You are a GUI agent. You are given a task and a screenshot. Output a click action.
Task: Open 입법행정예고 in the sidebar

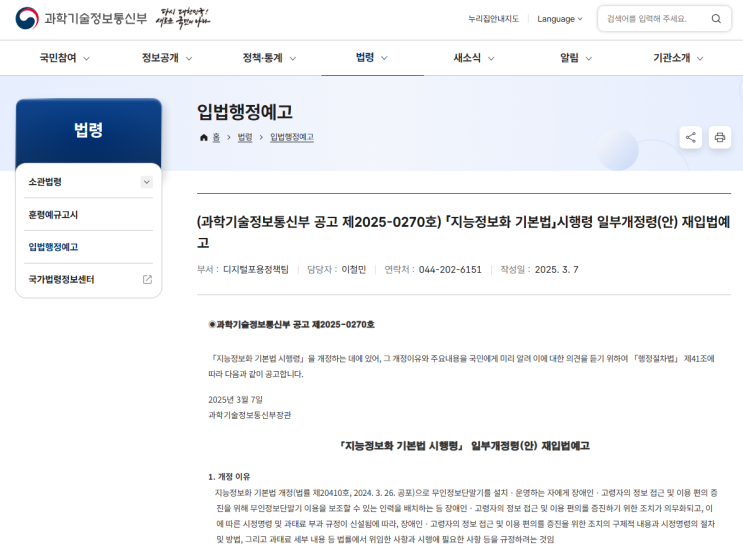tap(53, 247)
